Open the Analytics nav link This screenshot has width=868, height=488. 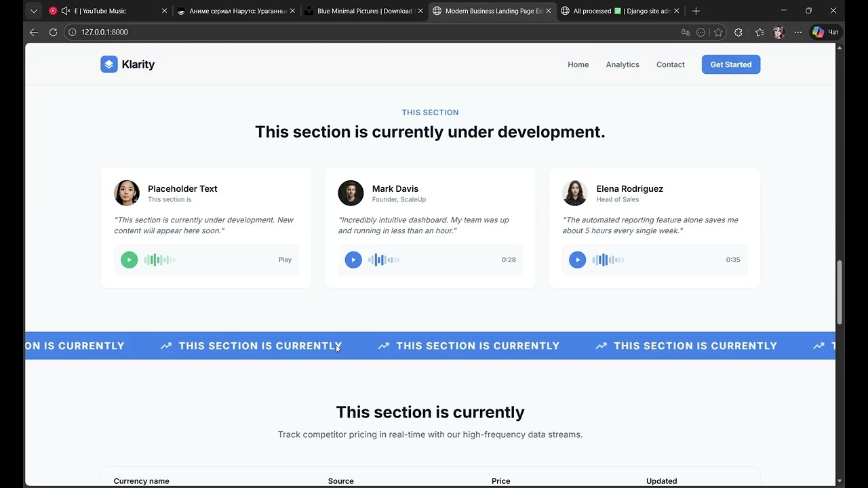coord(623,64)
